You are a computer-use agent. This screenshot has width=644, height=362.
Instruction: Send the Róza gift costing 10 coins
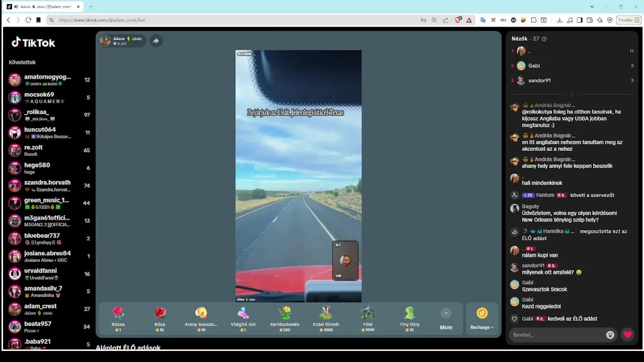click(x=159, y=319)
